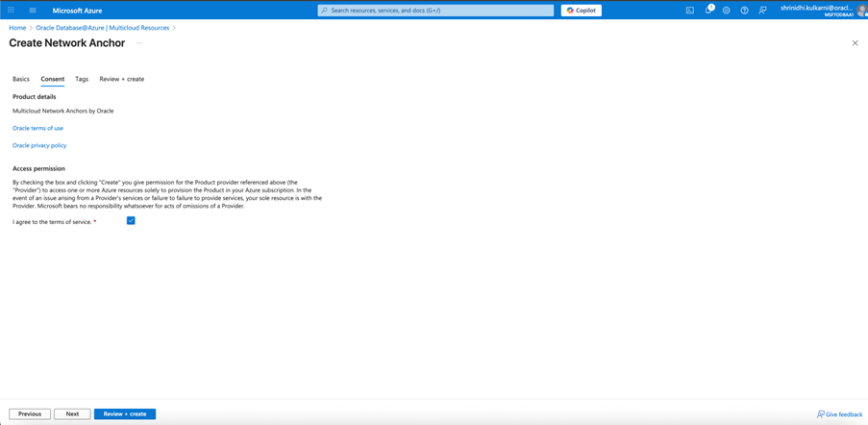This screenshot has width=868, height=425.
Task: Open Cloud Shell from the header
Action: [x=690, y=10]
